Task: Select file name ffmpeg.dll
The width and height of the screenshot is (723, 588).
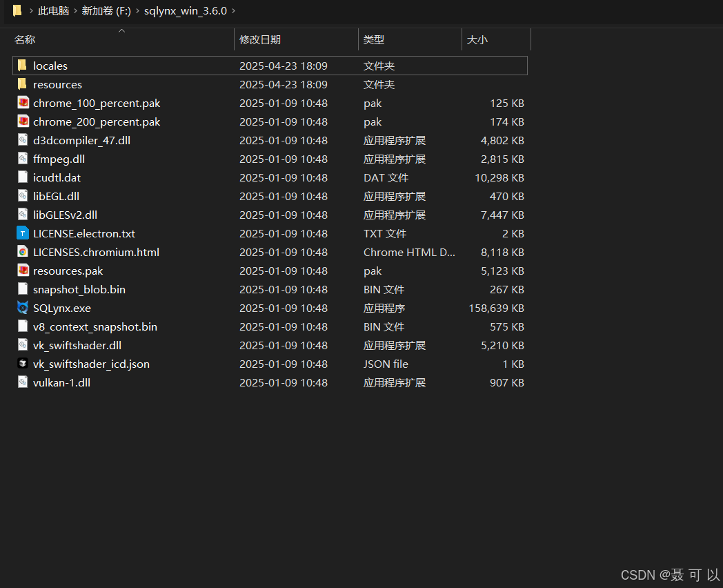Action: [59, 159]
